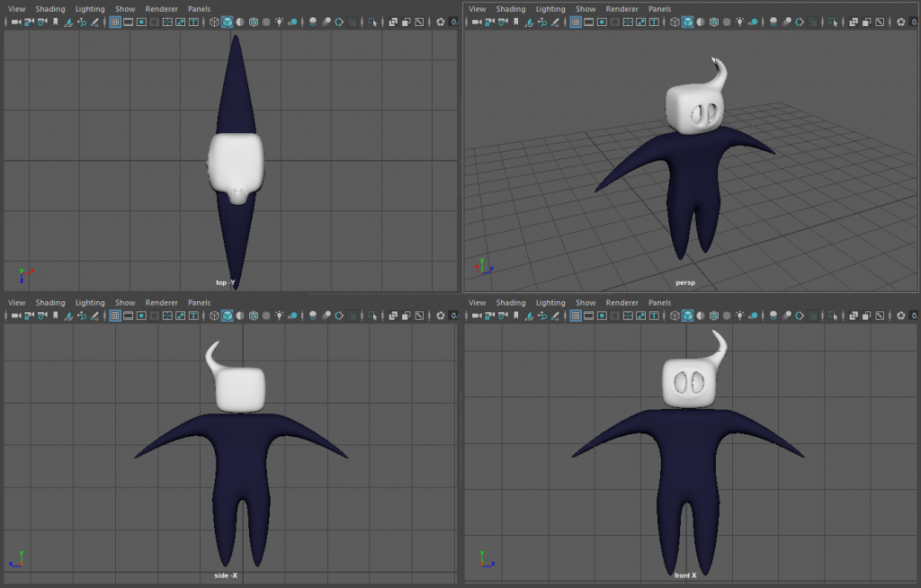Screen dimensions: 921x588
Task: Lock the camera in the persp panel
Action: [x=488, y=22]
